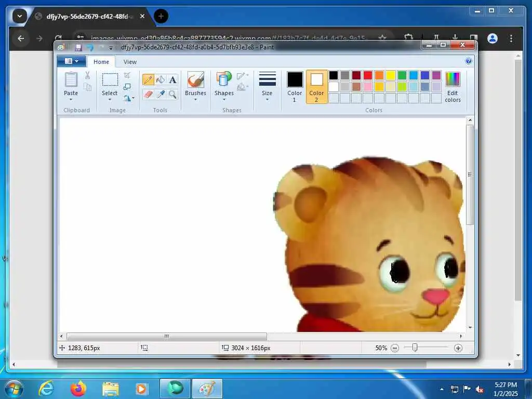
Task: Click the Brushes icon
Action: click(x=195, y=79)
